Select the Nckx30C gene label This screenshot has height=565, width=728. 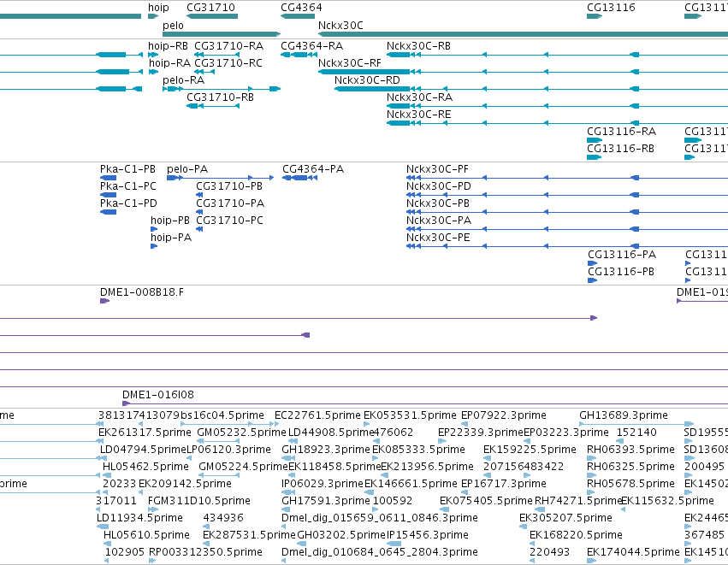[x=340, y=26]
